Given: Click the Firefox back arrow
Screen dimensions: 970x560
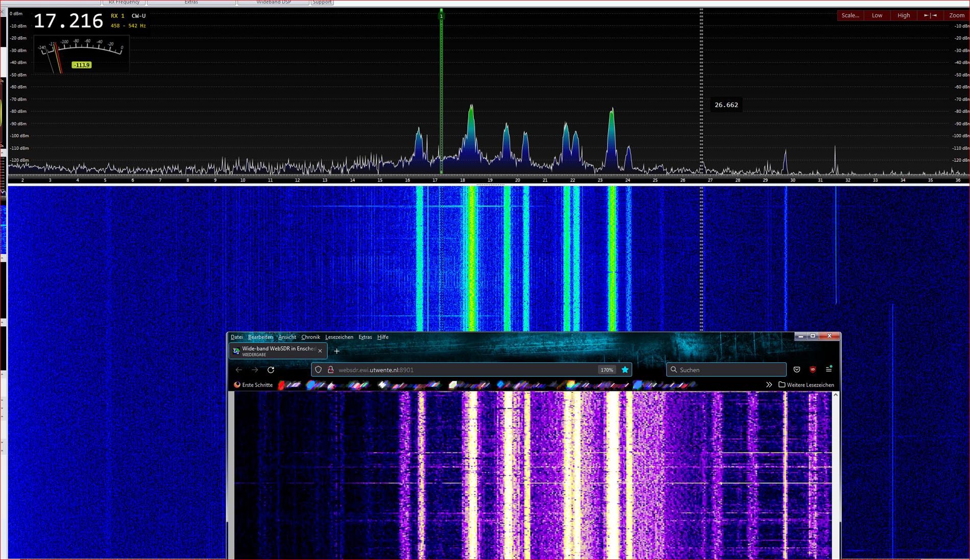Looking at the screenshot, I should 239,370.
